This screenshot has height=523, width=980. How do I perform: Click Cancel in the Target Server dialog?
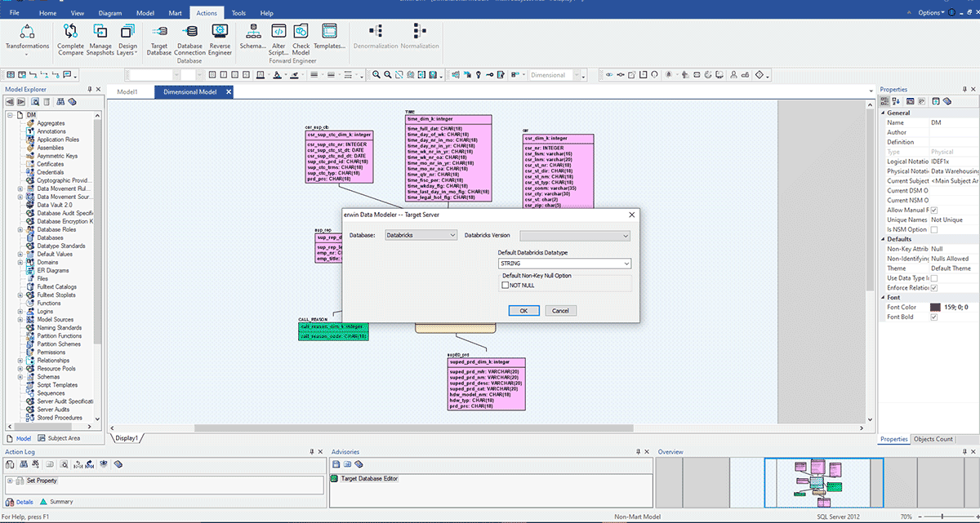pos(560,311)
